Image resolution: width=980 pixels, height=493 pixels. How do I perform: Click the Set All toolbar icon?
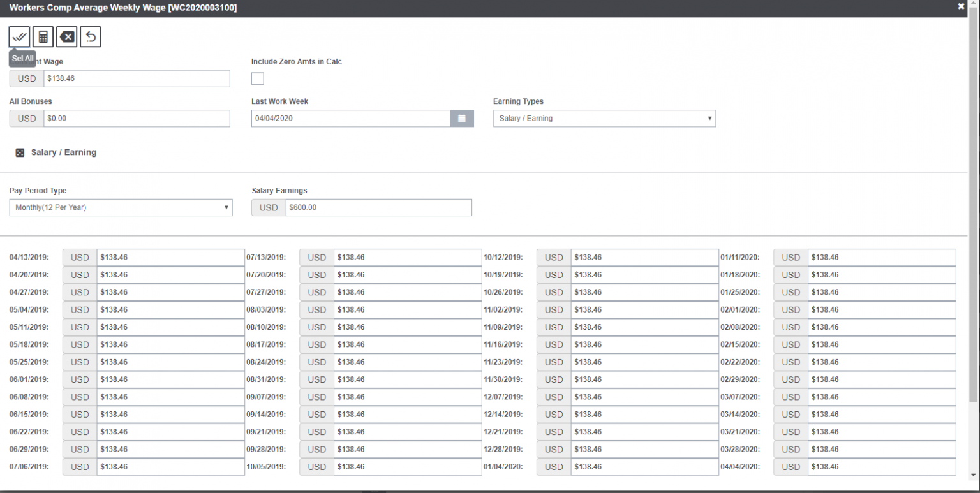point(19,36)
